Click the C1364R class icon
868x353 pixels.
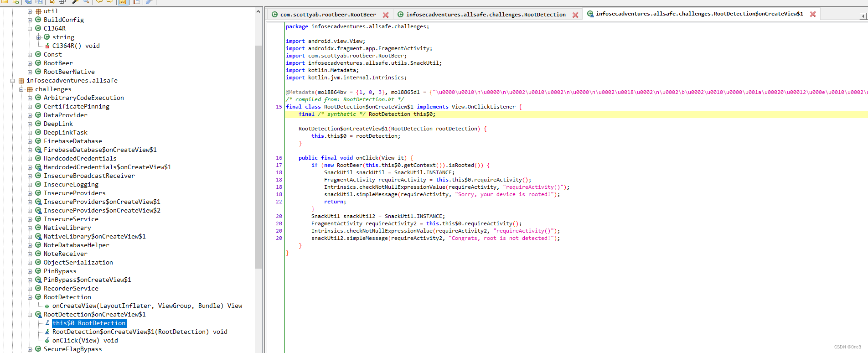[x=38, y=28]
